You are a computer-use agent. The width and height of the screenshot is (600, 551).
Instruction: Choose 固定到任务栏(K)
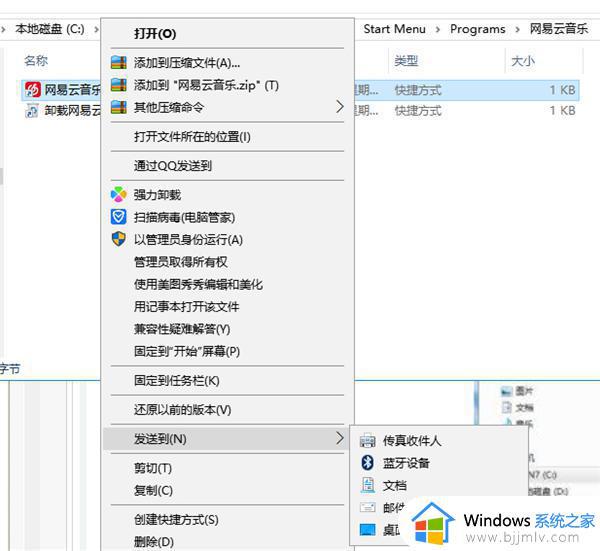pos(176,381)
